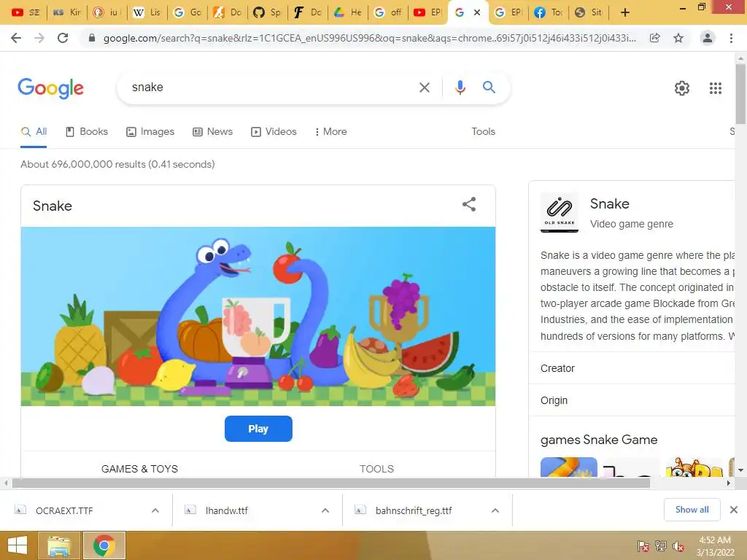Click the taskbar clock showing 4:52 AM
Screen dimensions: 747x560
pos(715,546)
